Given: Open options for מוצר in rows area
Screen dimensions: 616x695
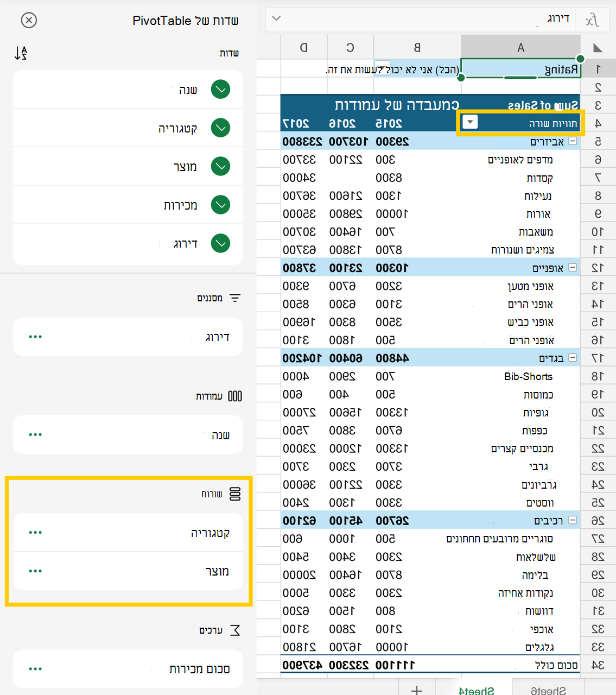Looking at the screenshot, I should (35, 571).
